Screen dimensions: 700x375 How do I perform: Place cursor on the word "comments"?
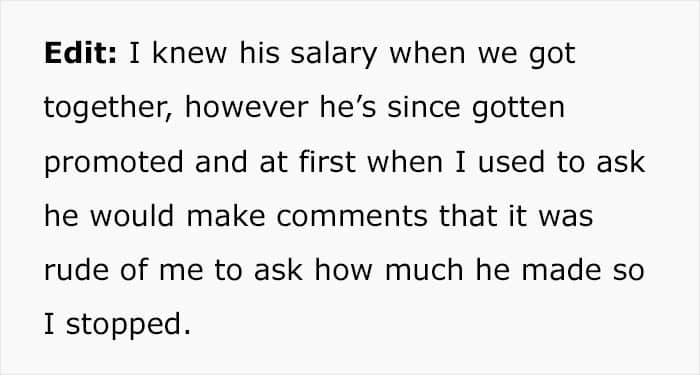tap(352, 217)
